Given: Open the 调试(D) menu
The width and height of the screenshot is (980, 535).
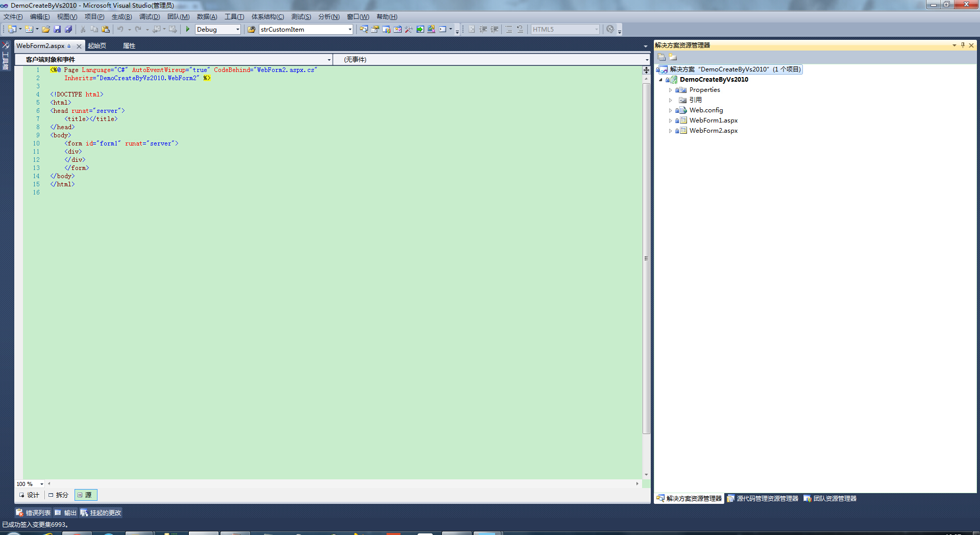Looking at the screenshot, I should 150,17.
